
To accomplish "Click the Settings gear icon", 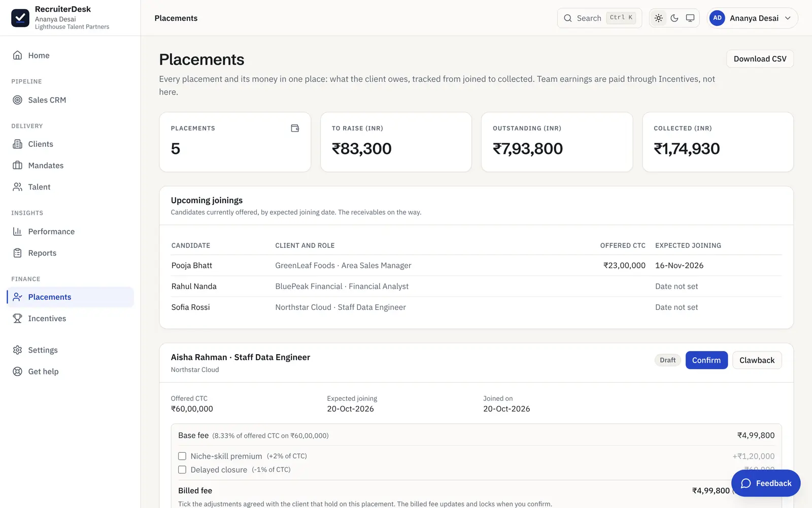I will click(x=17, y=350).
